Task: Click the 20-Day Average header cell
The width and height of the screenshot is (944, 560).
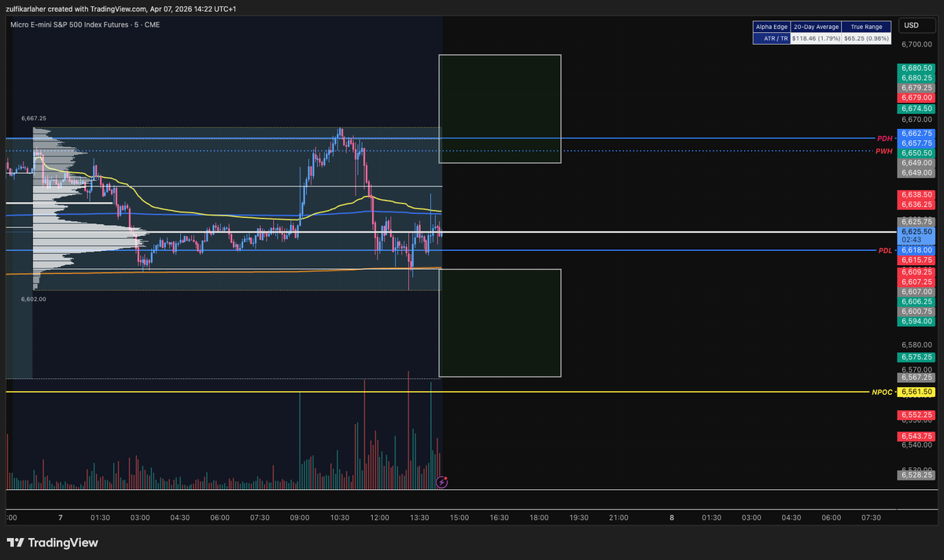Action: coord(815,27)
